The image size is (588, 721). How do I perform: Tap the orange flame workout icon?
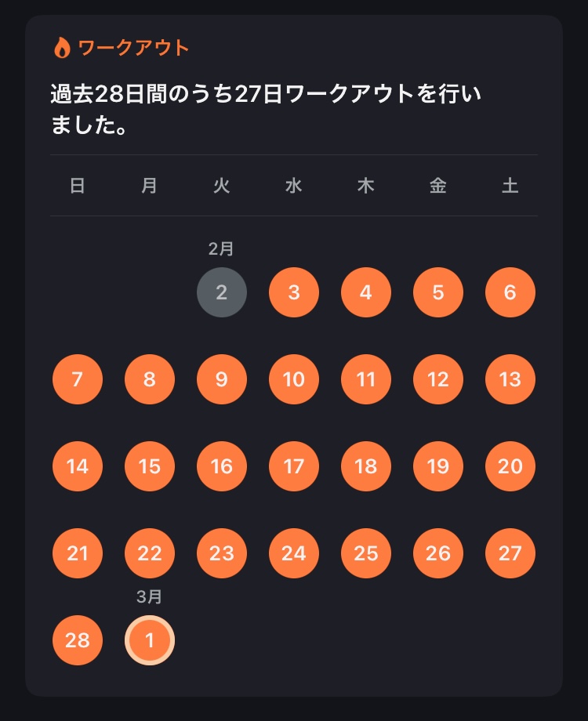point(62,48)
